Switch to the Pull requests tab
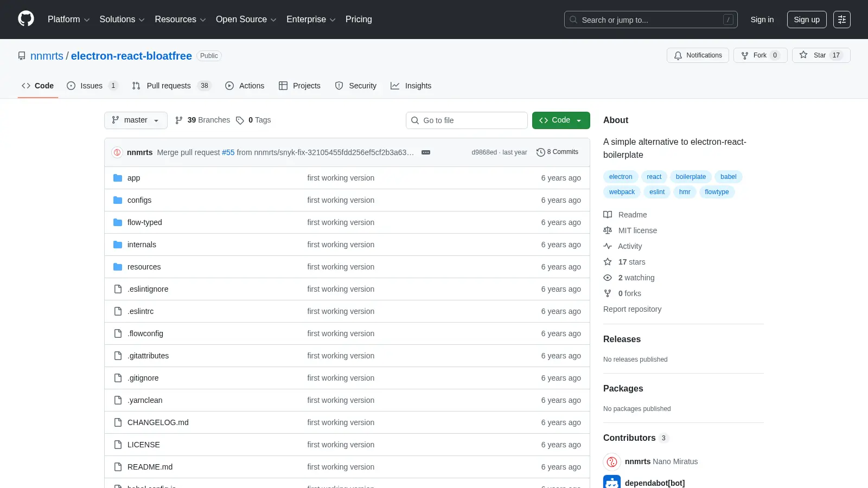Image resolution: width=868 pixels, height=488 pixels. click(x=171, y=86)
